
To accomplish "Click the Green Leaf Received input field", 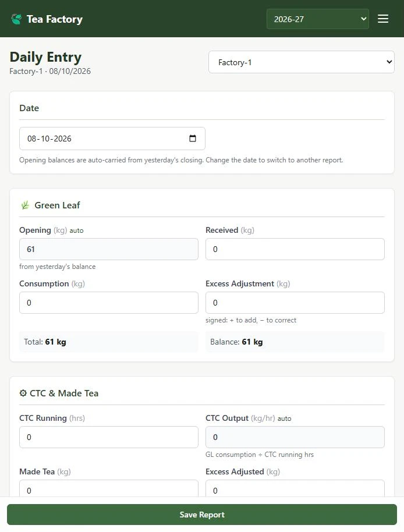I will pos(295,249).
